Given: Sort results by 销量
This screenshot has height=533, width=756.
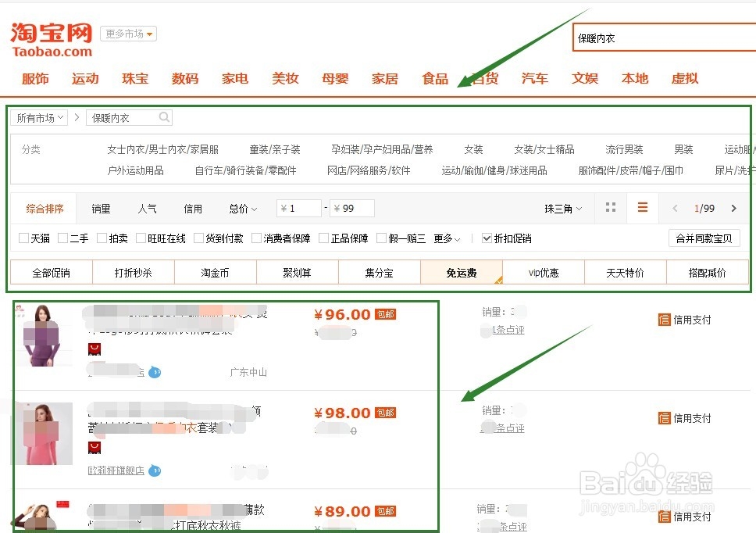Looking at the screenshot, I should click(102, 208).
